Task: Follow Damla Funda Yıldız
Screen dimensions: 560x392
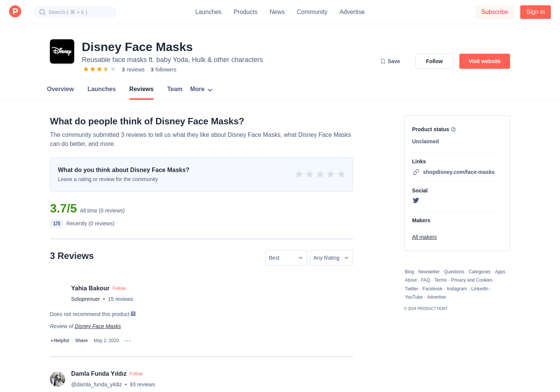Action: [x=136, y=374]
